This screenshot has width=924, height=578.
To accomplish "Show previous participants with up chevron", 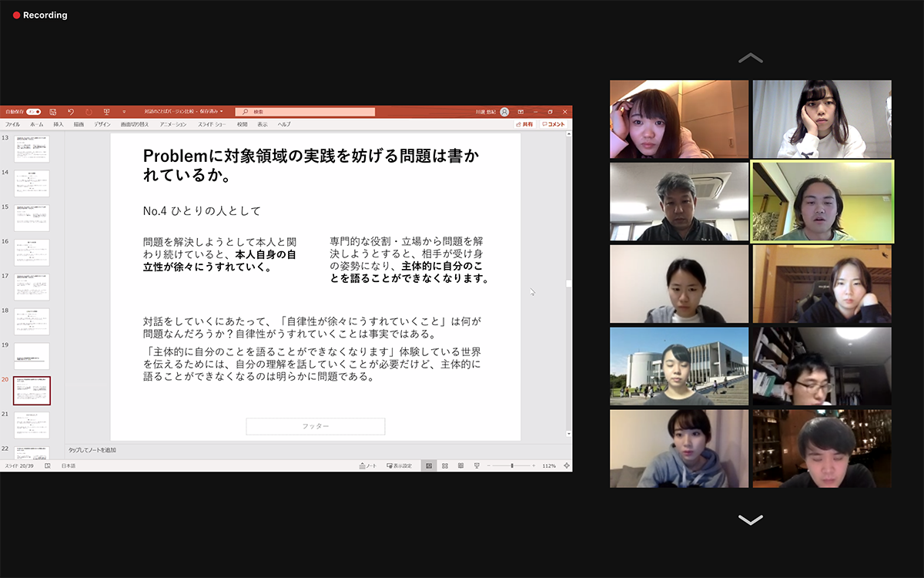I will (750, 59).
